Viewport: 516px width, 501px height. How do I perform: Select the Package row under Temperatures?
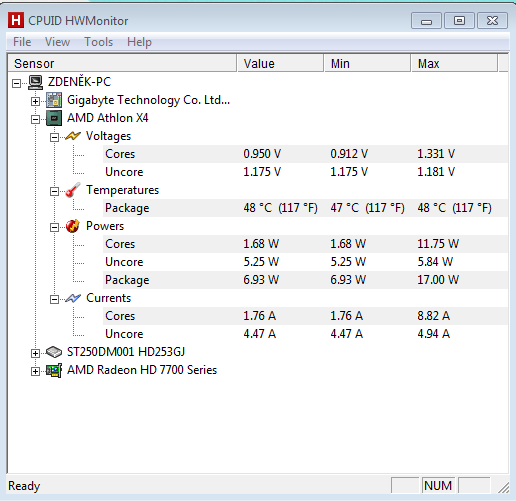[306, 208]
